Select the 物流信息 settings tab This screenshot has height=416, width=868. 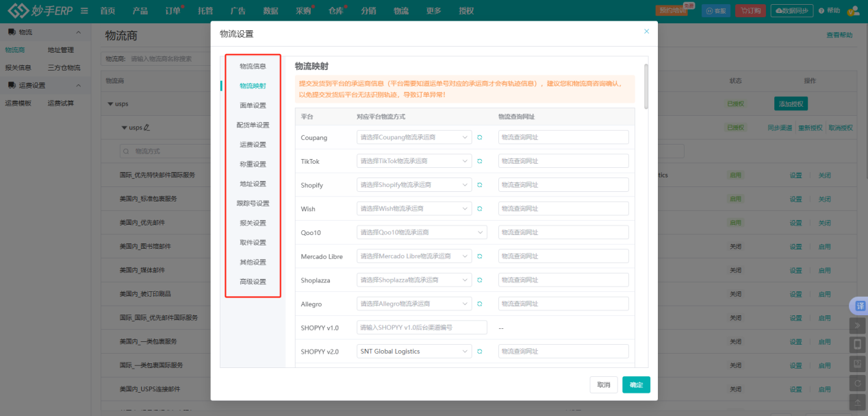(x=253, y=66)
